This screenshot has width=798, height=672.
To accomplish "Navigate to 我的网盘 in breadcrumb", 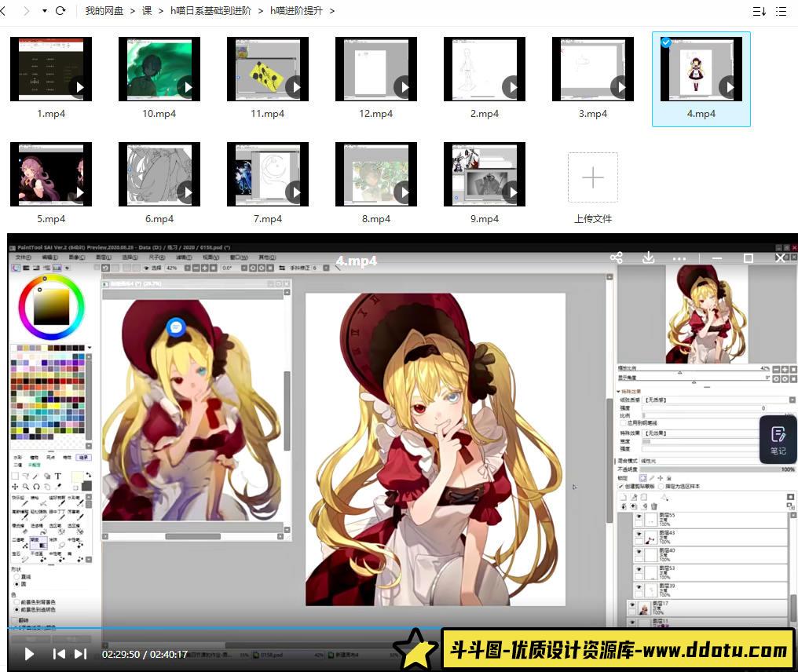I will tap(104, 11).
